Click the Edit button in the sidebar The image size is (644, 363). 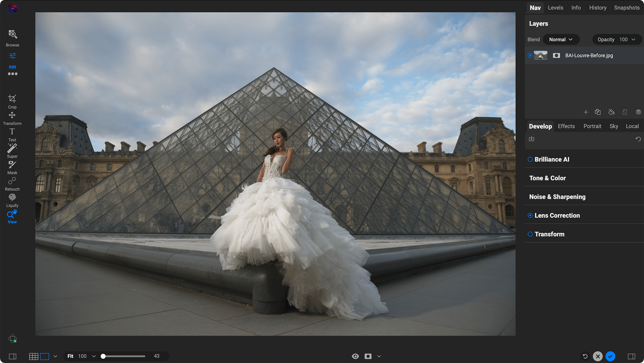[12, 61]
